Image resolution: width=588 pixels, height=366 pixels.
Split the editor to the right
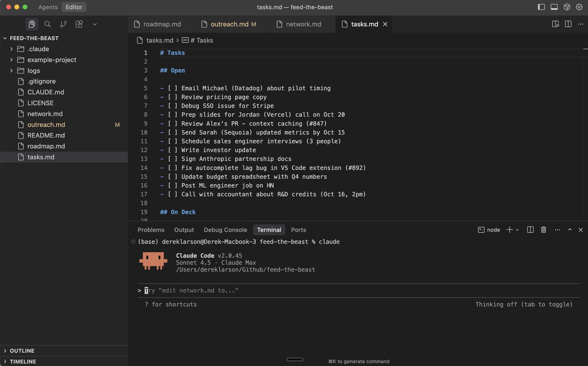tap(568, 24)
